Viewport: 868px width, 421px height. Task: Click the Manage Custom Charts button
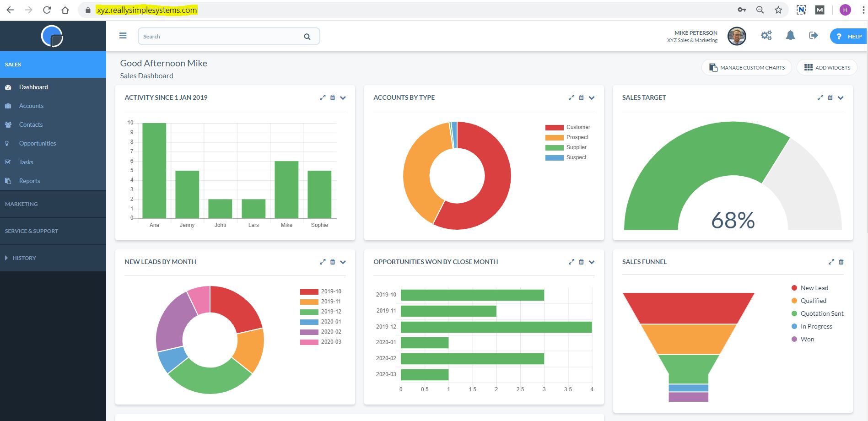[746, 67]
